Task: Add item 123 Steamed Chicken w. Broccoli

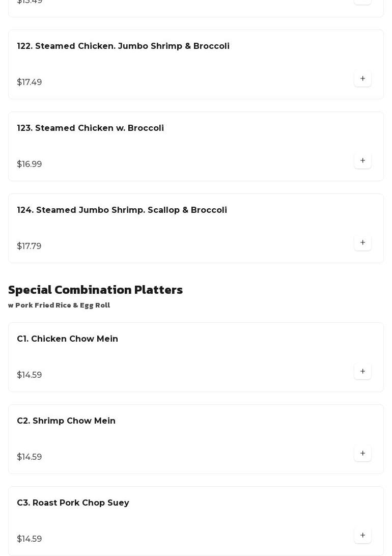Action: click(362, 161)
